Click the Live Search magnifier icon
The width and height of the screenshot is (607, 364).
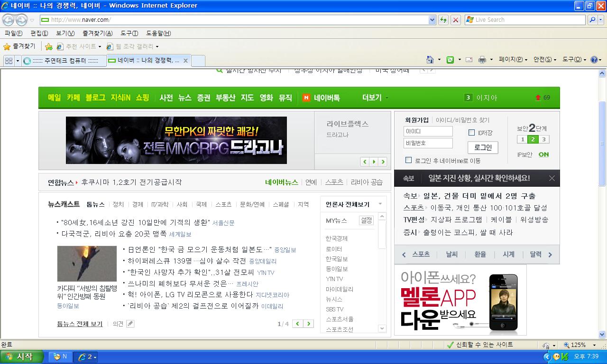point(592,20)
